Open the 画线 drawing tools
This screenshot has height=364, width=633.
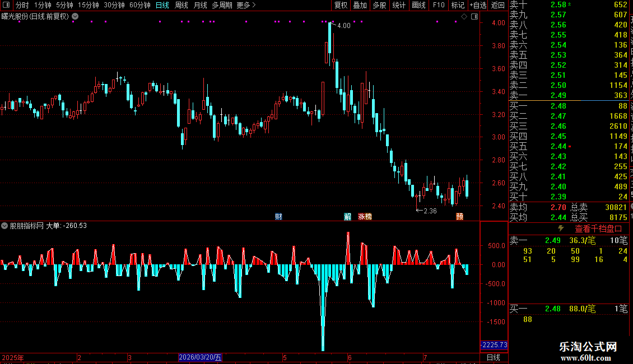tap(418, 5)
